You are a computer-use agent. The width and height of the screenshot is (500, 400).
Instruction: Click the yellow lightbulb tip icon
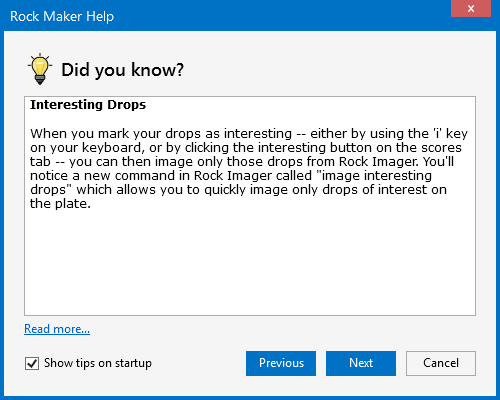click(40, 69)
